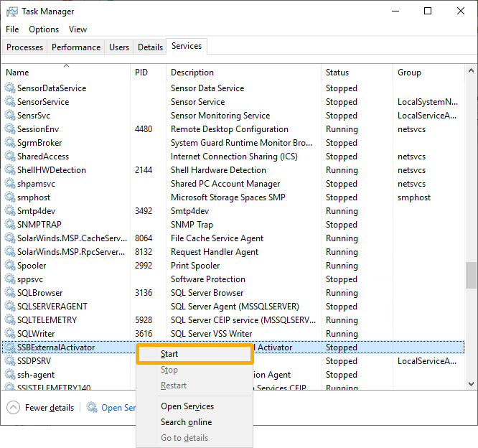This screenshot has height=448, width=478.
Task: Click Running status of SQLWriter row
Action: pos(342,334)
